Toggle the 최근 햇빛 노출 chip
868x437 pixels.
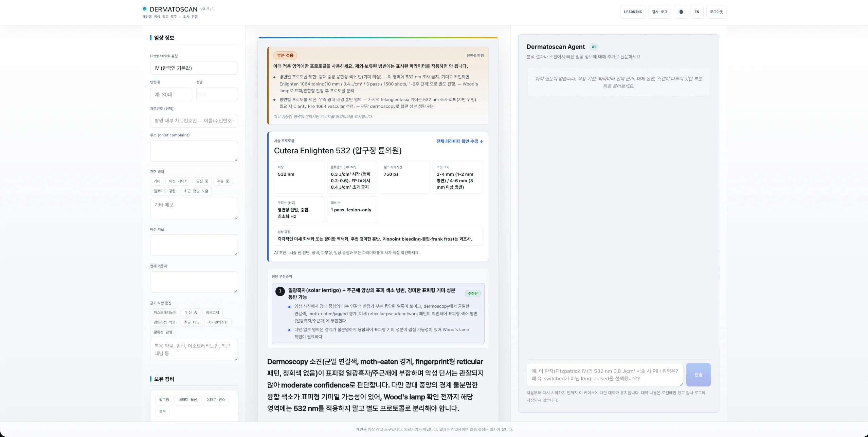click(196, 191)
